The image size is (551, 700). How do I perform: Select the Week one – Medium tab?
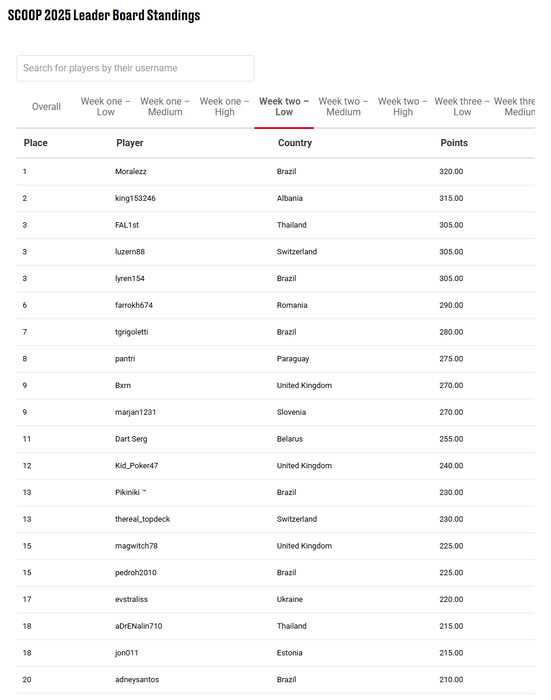[x=165, y=107]
